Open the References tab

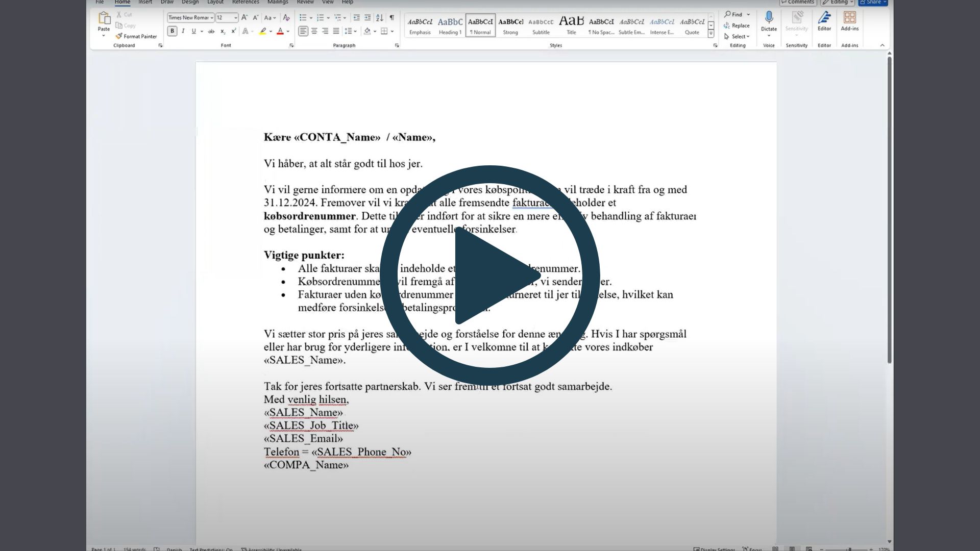246,2
